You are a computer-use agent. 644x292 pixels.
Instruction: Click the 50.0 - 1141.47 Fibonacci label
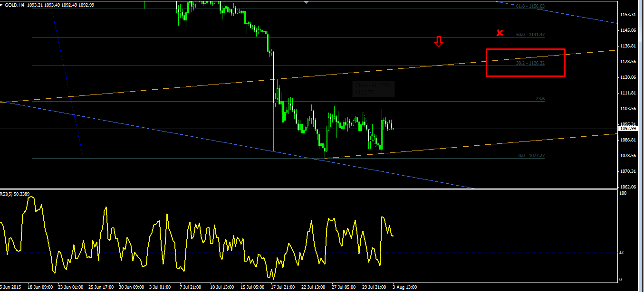click(x=530, y=35)
